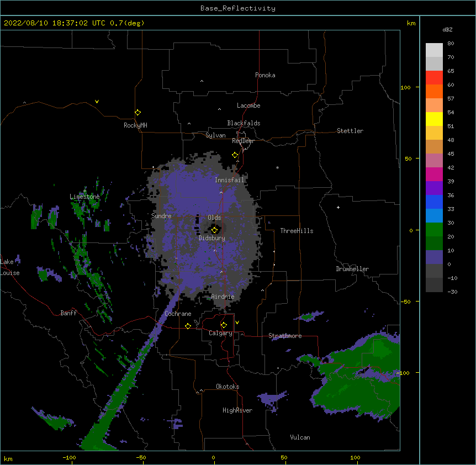
Task: Click the Didsbury town label
Action: tap(212, 238)
